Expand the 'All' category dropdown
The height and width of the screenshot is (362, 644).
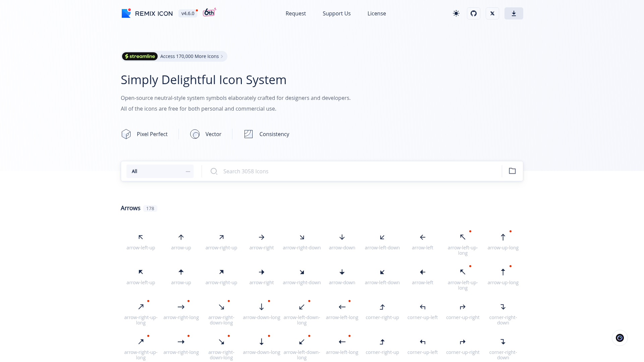point(160,171)
